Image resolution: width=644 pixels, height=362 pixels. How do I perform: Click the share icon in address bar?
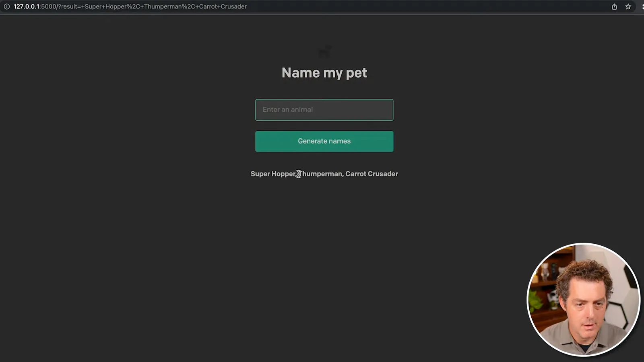(x=614, y=6)
